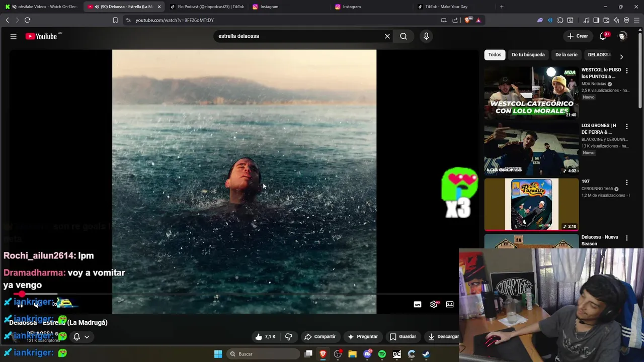This screenshot has width=644, height=362.
Task: Open options for the WESTCOL video
Action: pos(627,71)
